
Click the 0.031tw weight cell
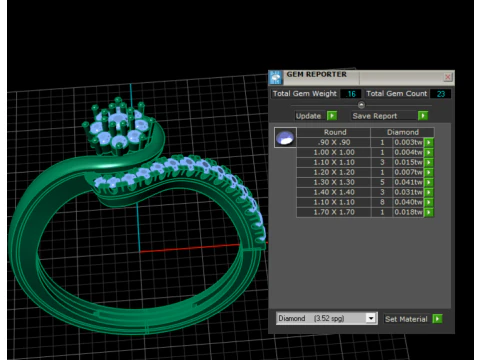point(408,192)
